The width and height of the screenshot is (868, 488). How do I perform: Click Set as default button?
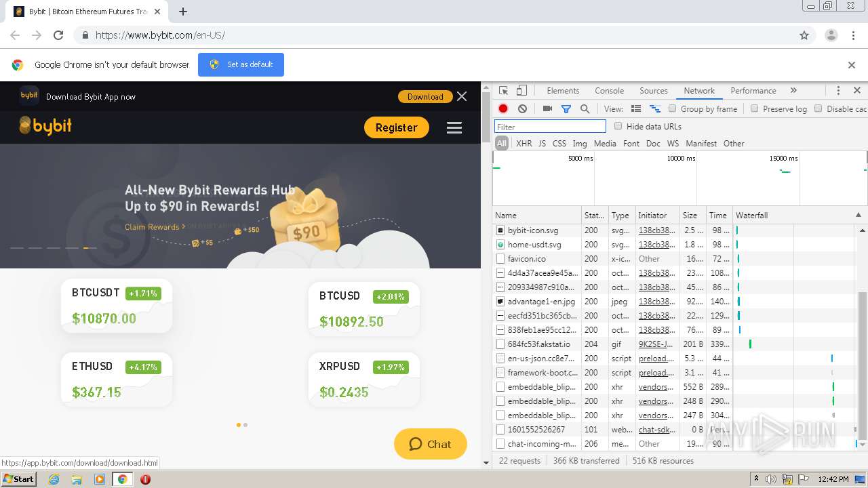(241, 64)
